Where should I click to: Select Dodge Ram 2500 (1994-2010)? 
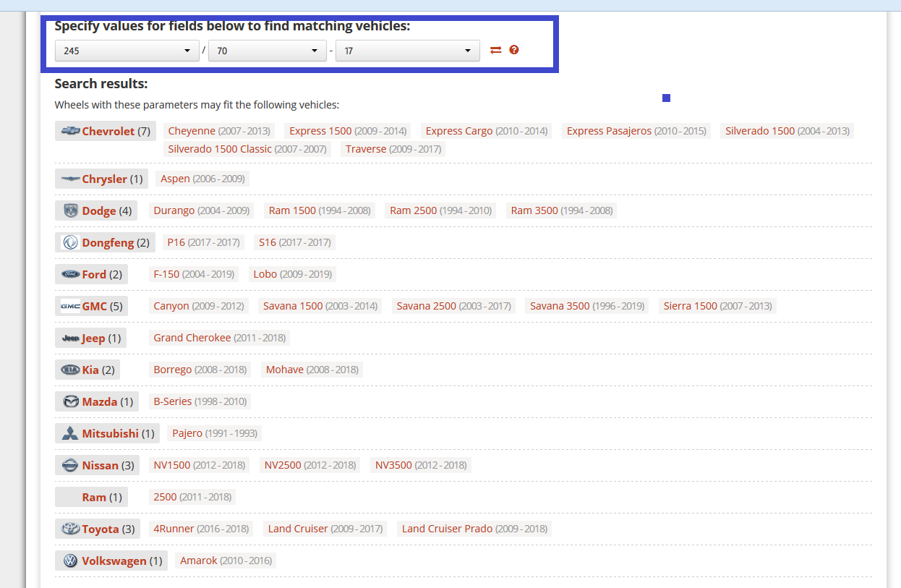point(441,210)
